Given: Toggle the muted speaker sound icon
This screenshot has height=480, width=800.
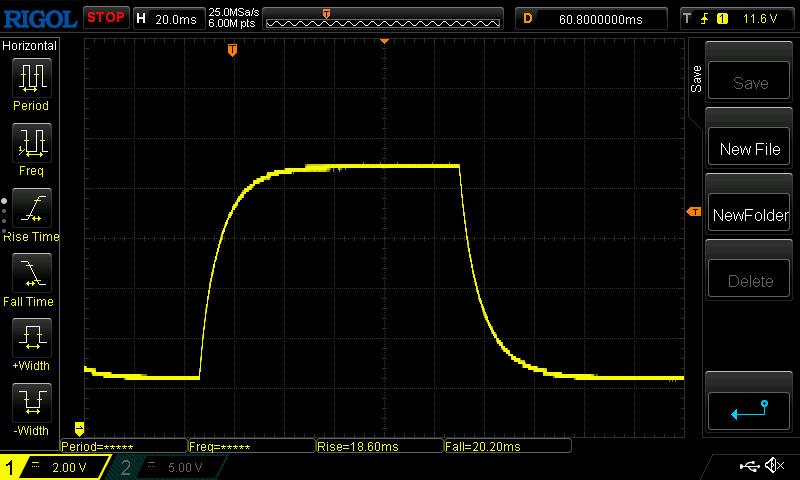Looking at the screenshot, I should click(x=774, y=465).
